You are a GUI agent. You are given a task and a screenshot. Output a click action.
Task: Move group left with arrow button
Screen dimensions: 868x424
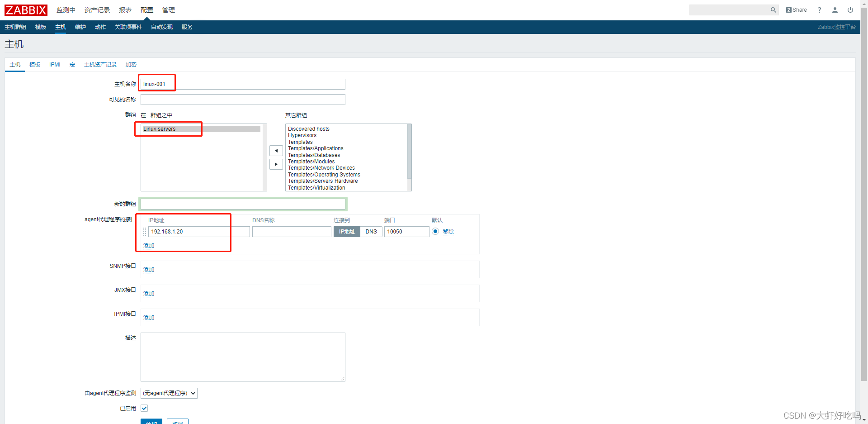click(x=276, y=151)
